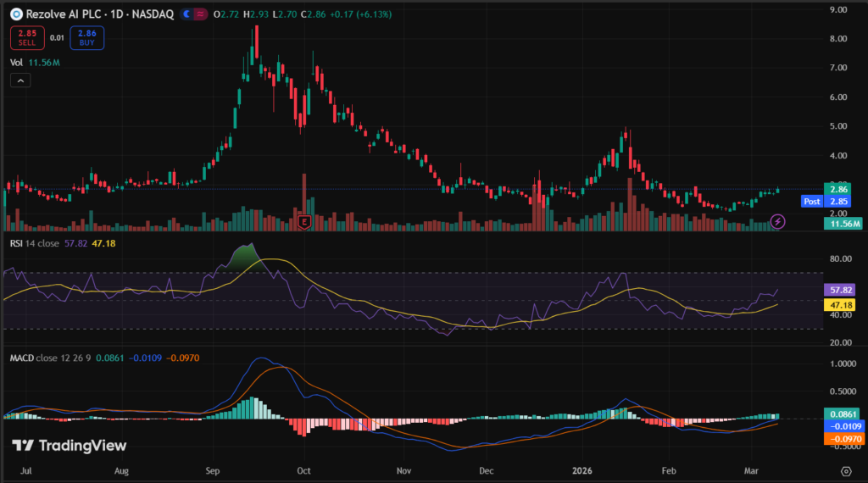Viewport: 868px width, 483px height.
Task: Click the RSI 57.82 value tag on axis
Action: coord(839,289)
